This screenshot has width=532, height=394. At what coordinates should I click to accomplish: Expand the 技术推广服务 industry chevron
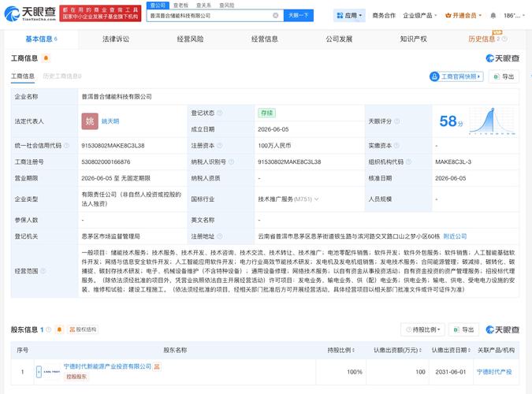pyautogui.click(x=316, y=199)
